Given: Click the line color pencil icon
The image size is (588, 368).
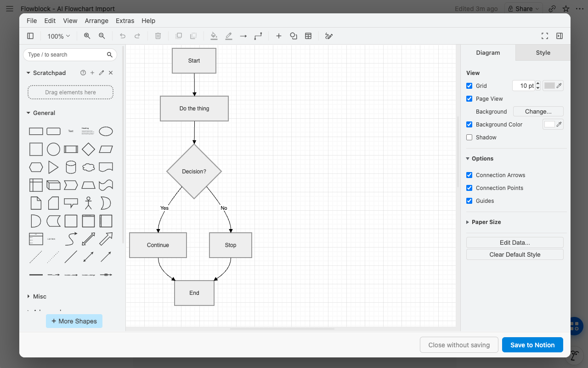Looking at the screenshot, I should [229, 36].
